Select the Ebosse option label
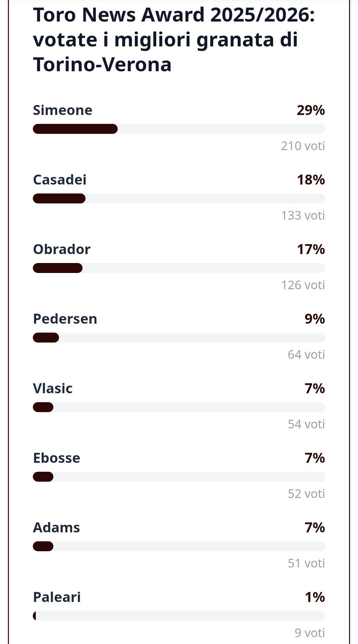 [x=56, y=458]
